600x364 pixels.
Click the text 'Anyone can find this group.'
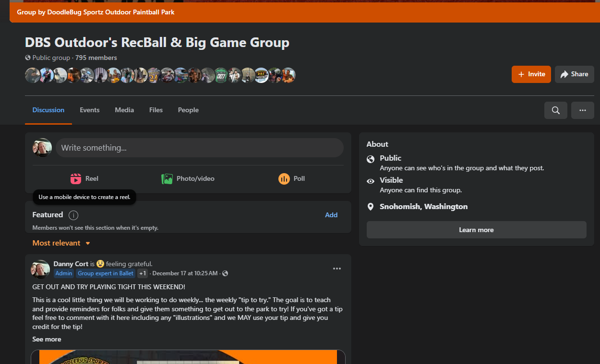(421, 190)
